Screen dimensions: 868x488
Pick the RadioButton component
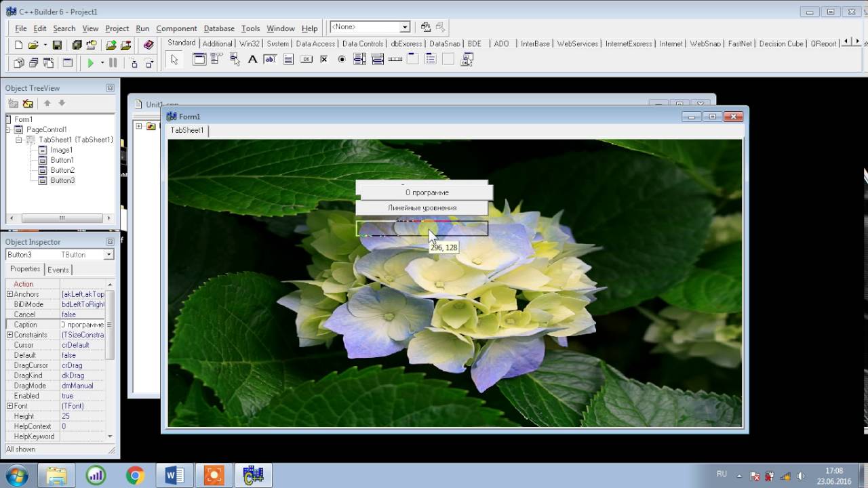341,60
